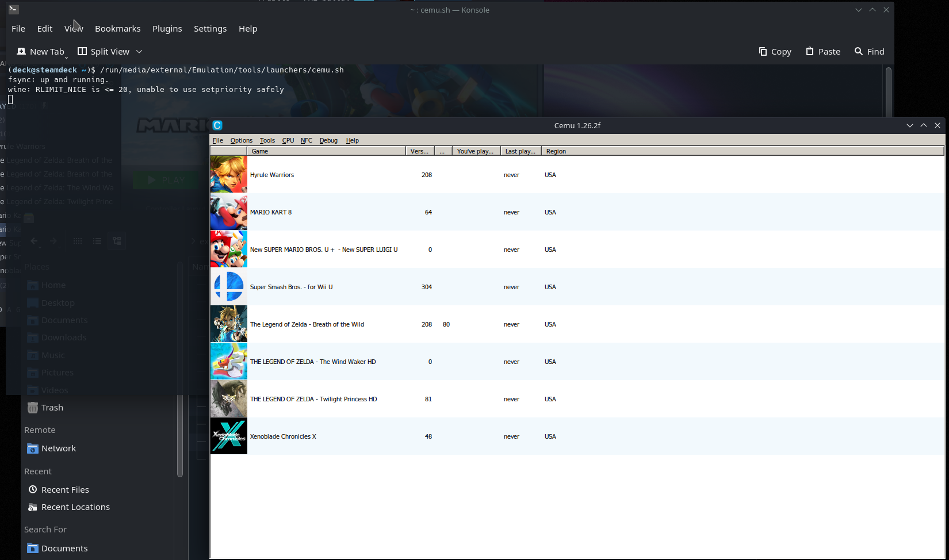Click version 208 in Hyrule Warriors row
949x560 pixels.
(427, 175)
